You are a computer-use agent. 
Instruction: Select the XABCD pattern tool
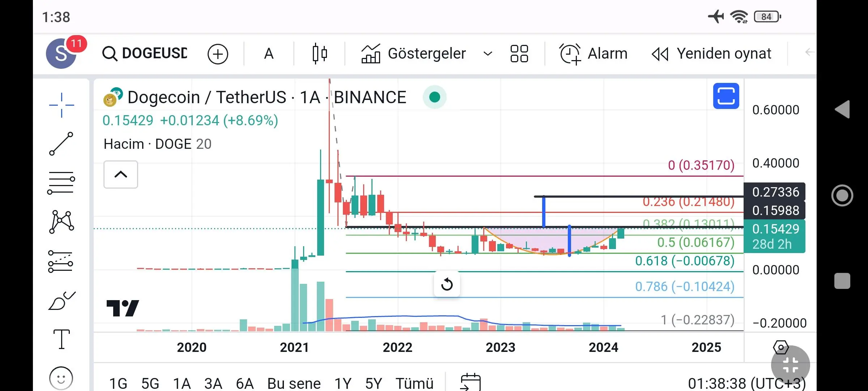(x=61, y=222)
